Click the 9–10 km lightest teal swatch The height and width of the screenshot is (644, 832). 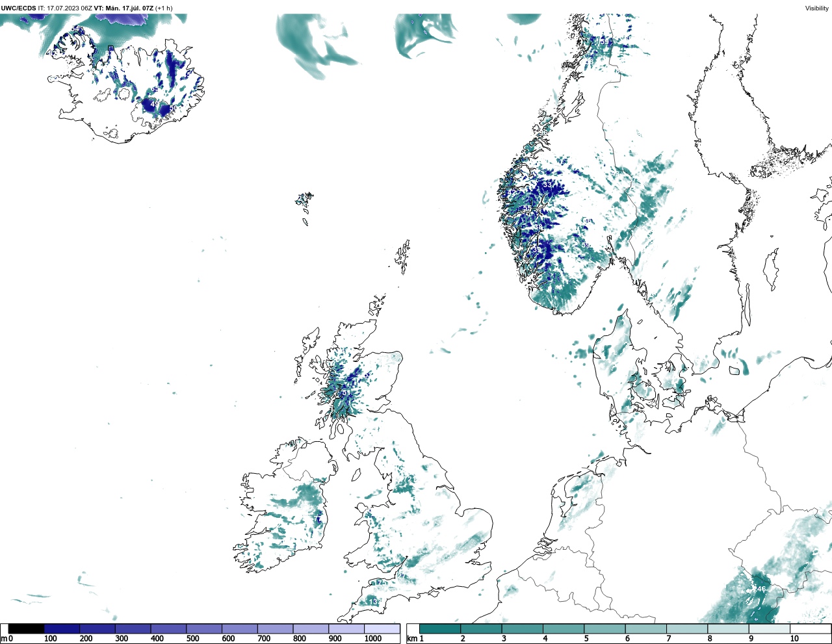(x=770, y=628)
